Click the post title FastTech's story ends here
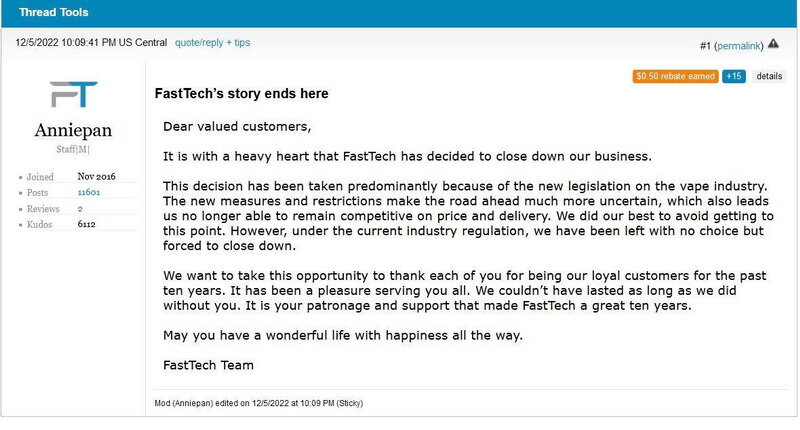This screenshot has width=800, height=430. click(x=241, y=93)
